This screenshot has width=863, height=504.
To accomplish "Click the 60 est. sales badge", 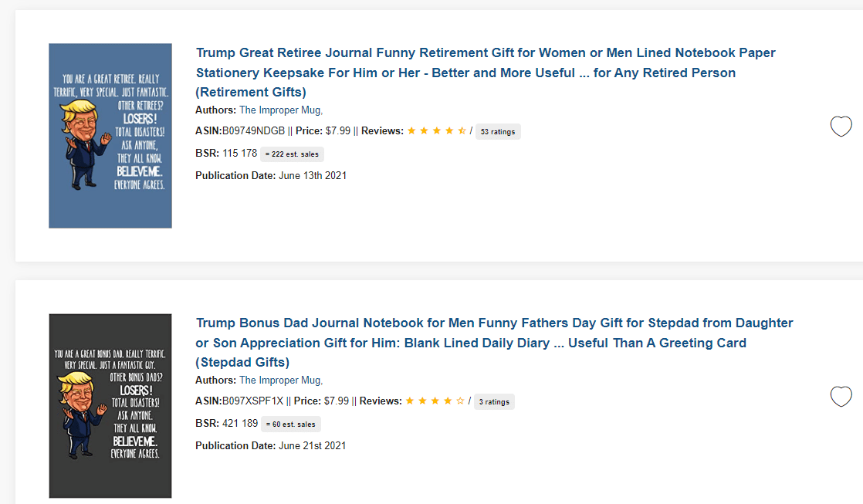I will click(x=290, y=425).
